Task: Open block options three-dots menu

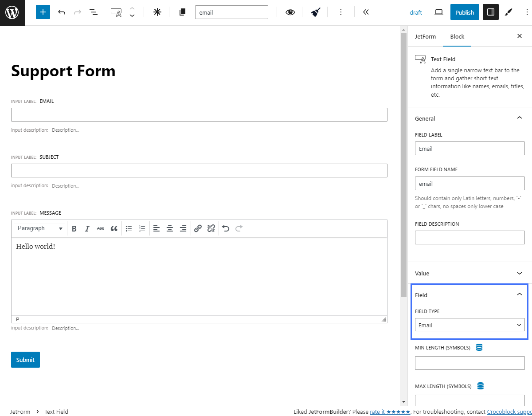Action: [x=340, y=12]
